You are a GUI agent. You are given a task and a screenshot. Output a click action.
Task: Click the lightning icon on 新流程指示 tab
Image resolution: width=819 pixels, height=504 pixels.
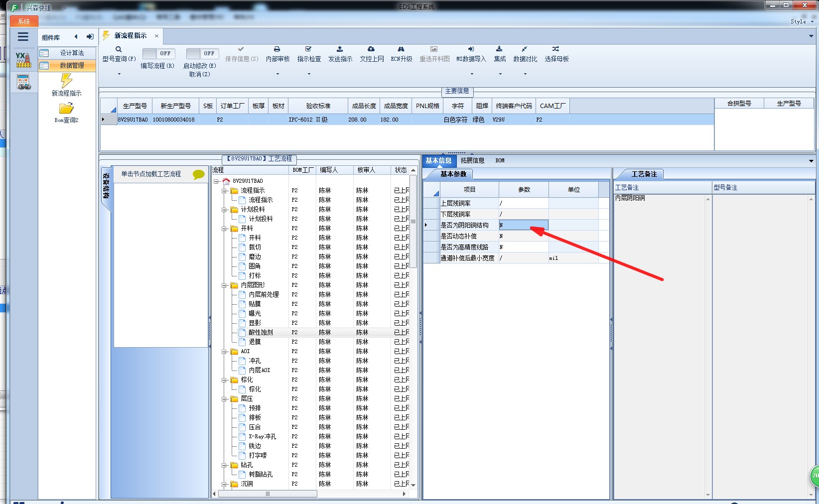click(x=106, y=35)
